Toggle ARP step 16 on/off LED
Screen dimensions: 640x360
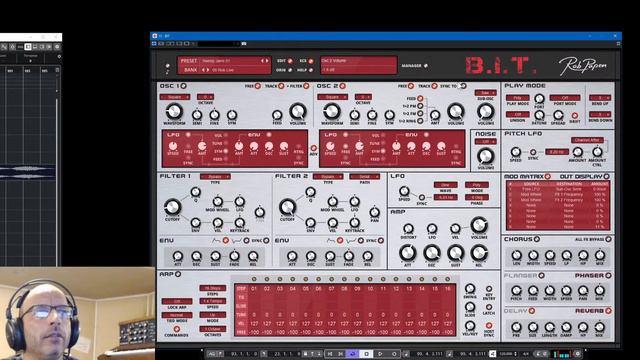(x=448, y=279)
